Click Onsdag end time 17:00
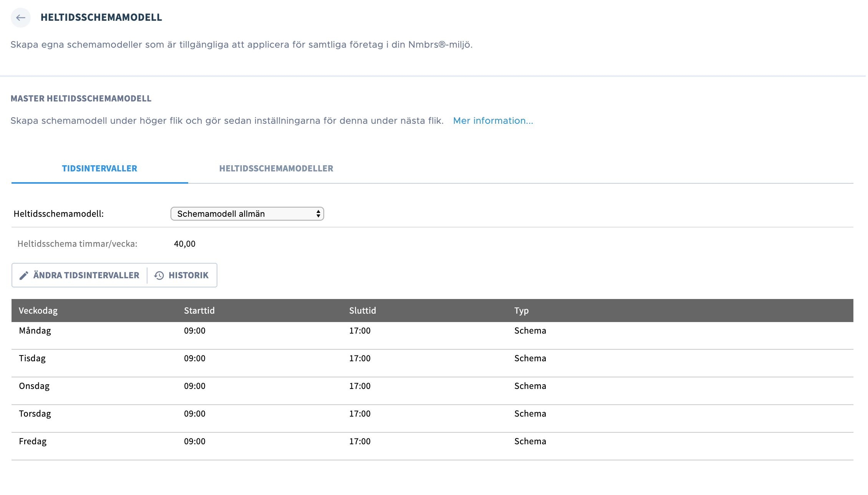868x495 pixels. click(x=360, y=386)
